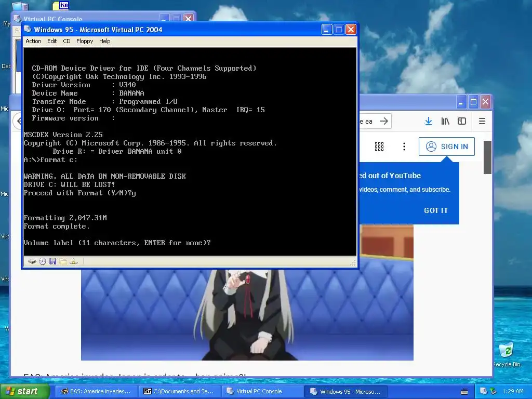Viewport: 532px width, 399px height.
Task: Open the Help menu in Virtual PC
Action: [104, 41]
